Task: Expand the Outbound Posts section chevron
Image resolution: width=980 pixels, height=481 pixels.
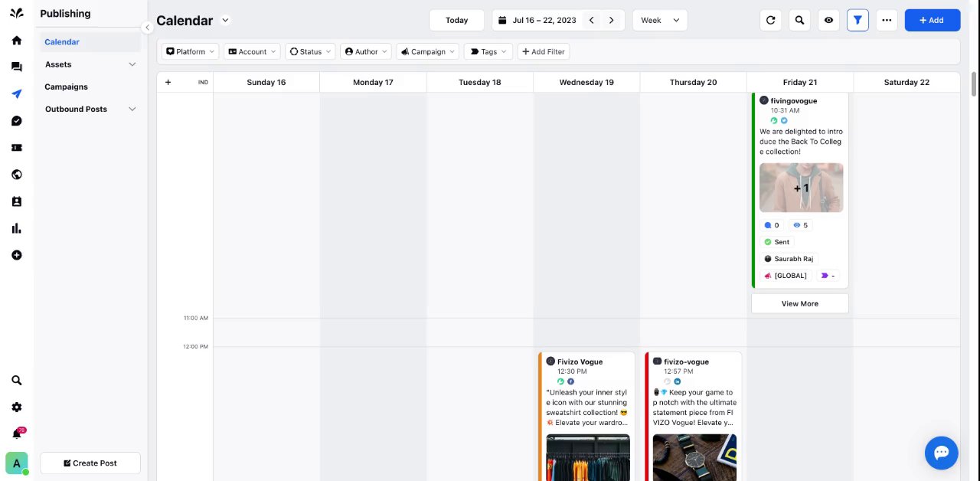Action: point(132,109)
